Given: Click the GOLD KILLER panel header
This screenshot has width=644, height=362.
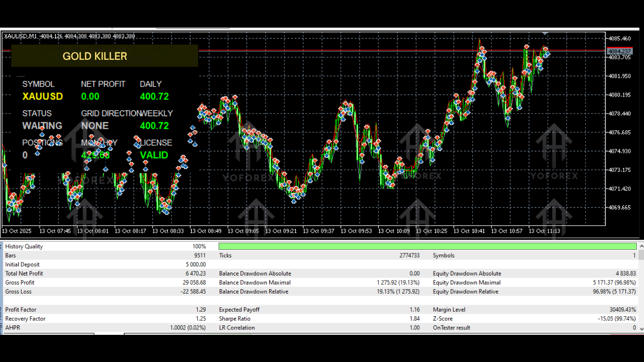Looking at the screenshot, I should click(x=95, y=56).
